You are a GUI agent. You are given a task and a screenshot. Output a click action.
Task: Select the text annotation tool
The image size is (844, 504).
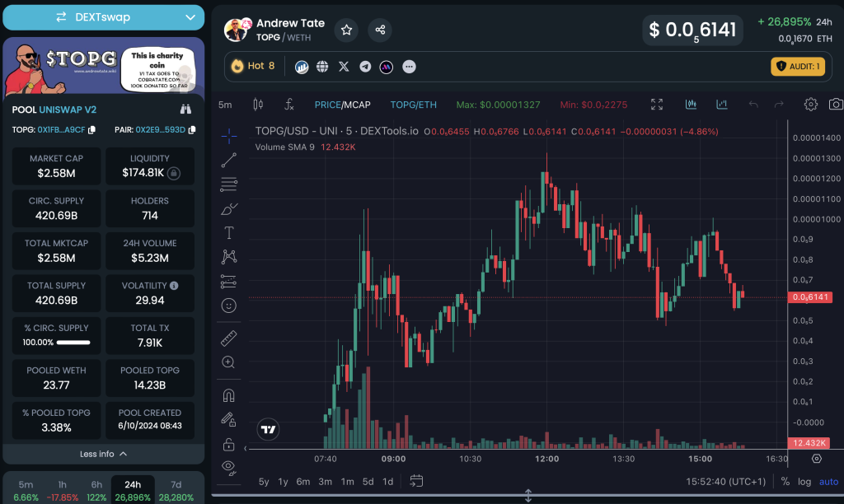pyautogui.click(x=229, y=232)
